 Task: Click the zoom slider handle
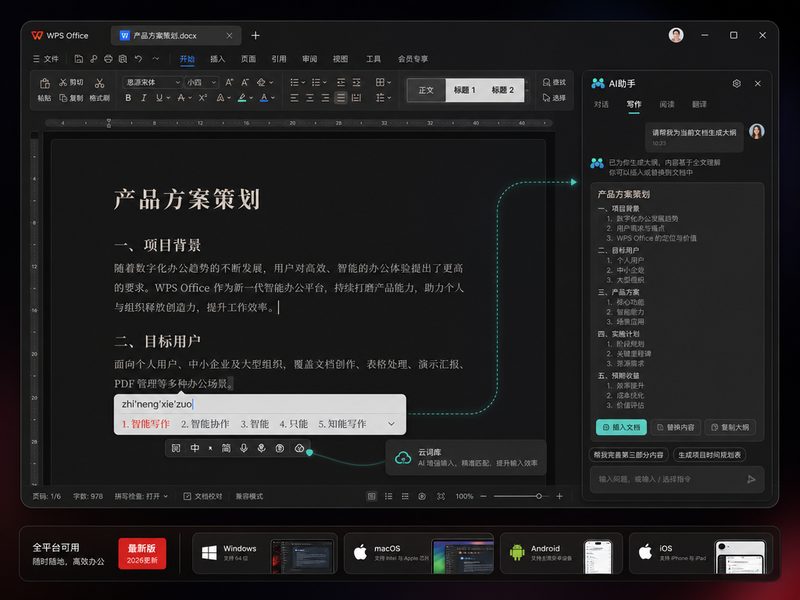click(x=539, y=496)
